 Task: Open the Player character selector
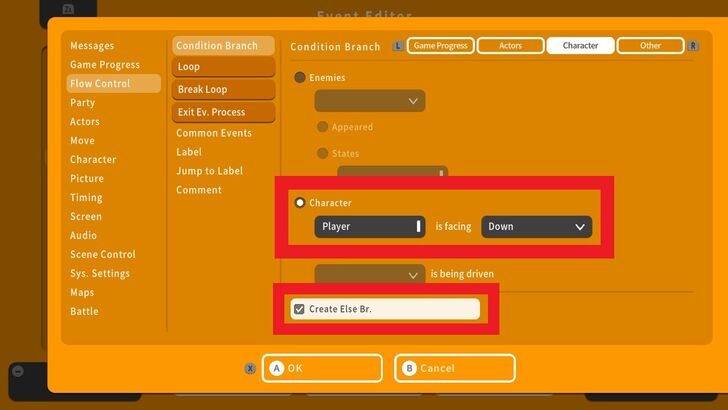coord(369,227)
